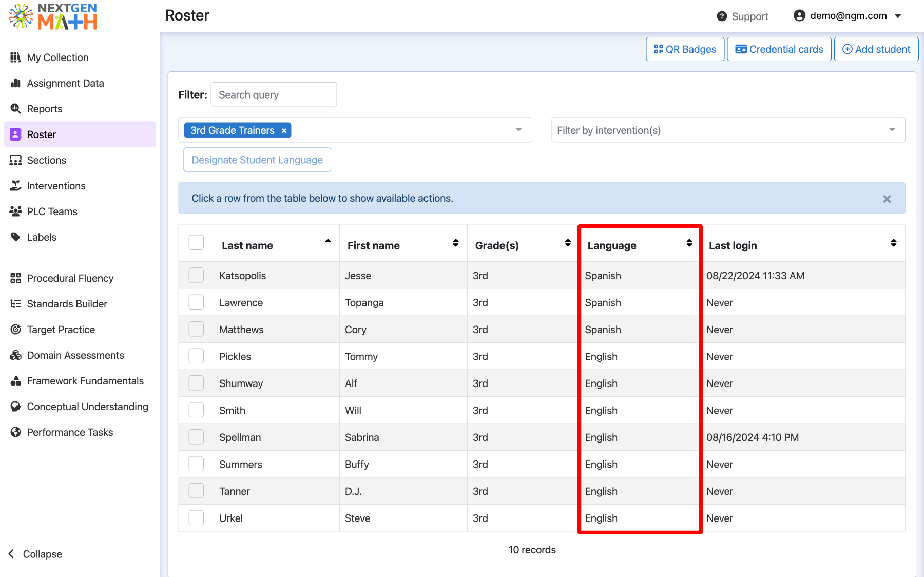The image size is (924, 577).
Task: Click the Assignment Data chart icon
Action: [x=16, y=83]
